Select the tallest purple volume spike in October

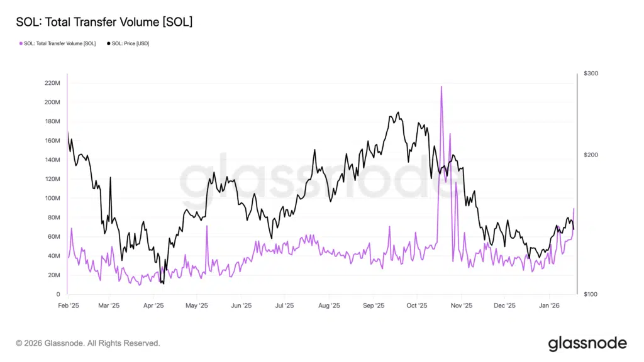tap(441, 87)
